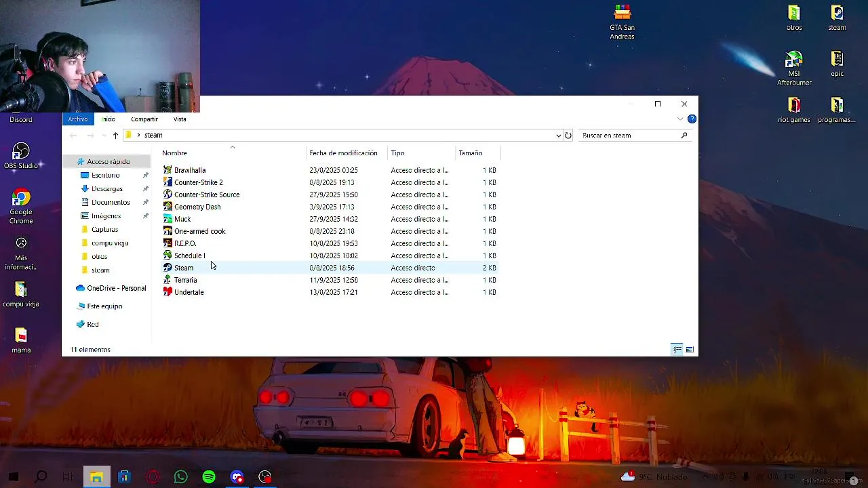The width and height of the screenshot is (868, 488).
Task: Select Acceso rápido in navigation pane
Action: [x=108, y=162]
